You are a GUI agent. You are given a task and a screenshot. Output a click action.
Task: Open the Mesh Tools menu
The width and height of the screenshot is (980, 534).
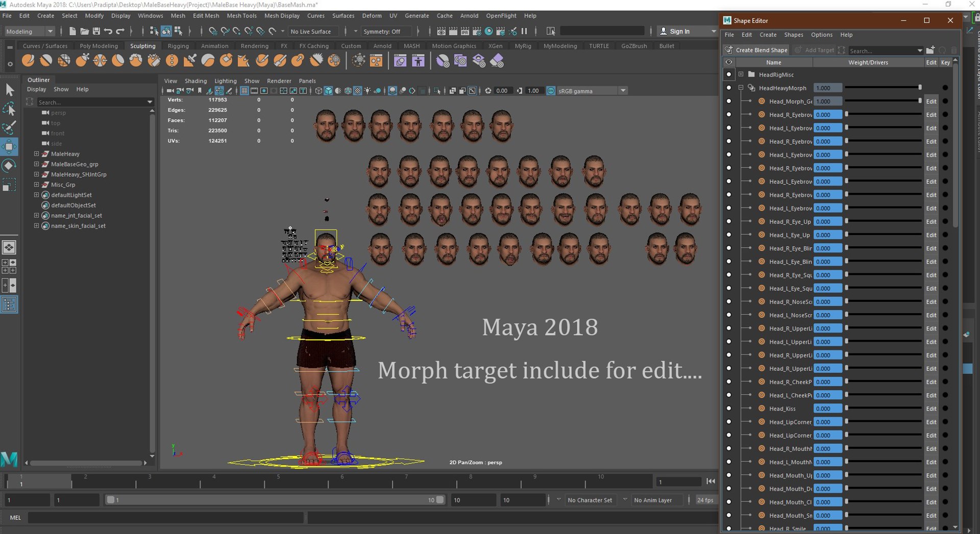coord(241,16)
